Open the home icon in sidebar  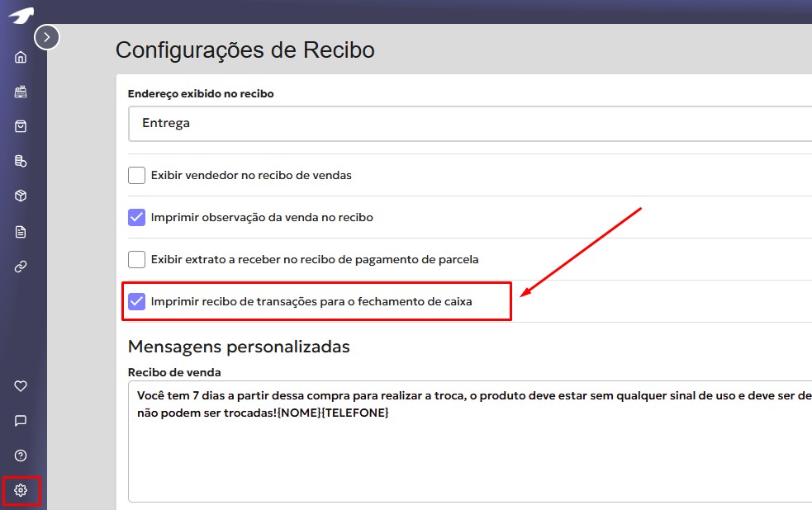point(21,57)
